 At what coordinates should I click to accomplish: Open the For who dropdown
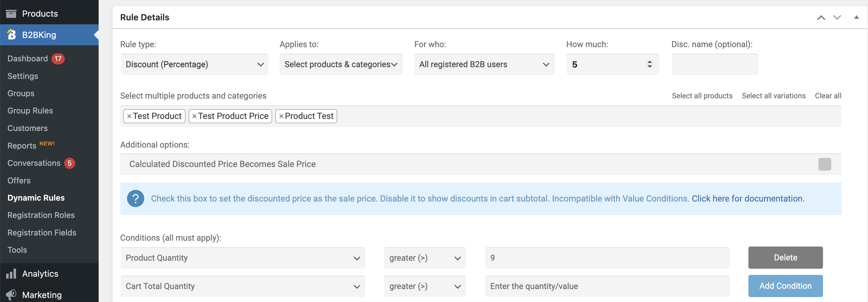tap(484, 64)
